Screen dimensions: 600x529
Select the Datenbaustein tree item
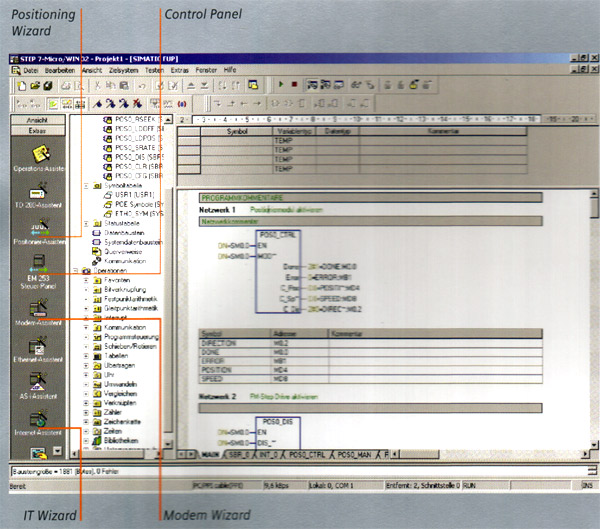124,233
